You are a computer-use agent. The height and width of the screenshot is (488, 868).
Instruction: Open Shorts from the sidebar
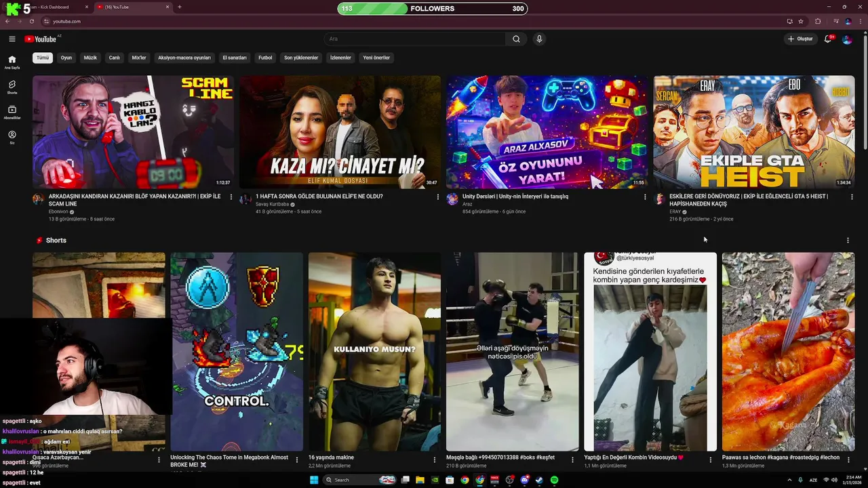pos(12,87)
